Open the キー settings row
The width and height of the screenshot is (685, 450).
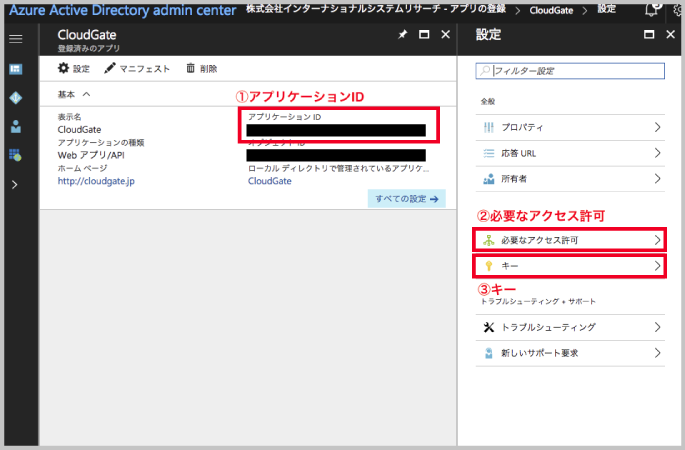coord(570,266)
